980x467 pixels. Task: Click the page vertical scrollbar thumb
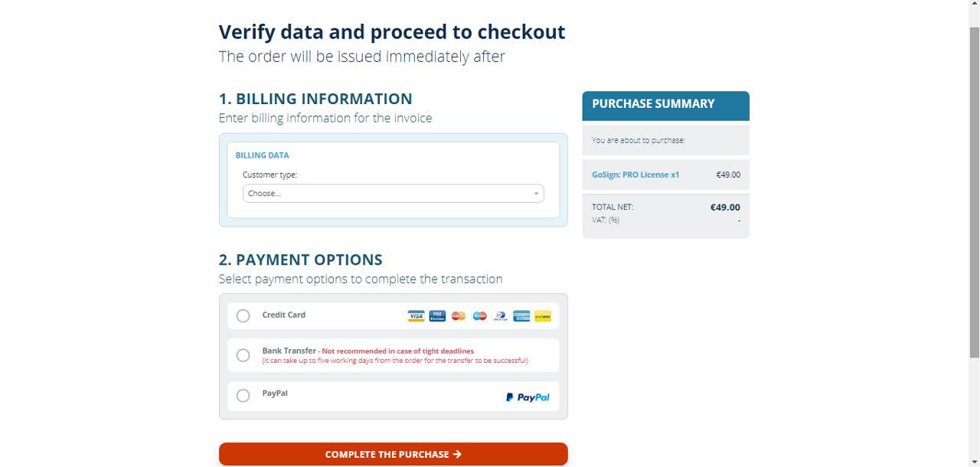tap(974, 191)
